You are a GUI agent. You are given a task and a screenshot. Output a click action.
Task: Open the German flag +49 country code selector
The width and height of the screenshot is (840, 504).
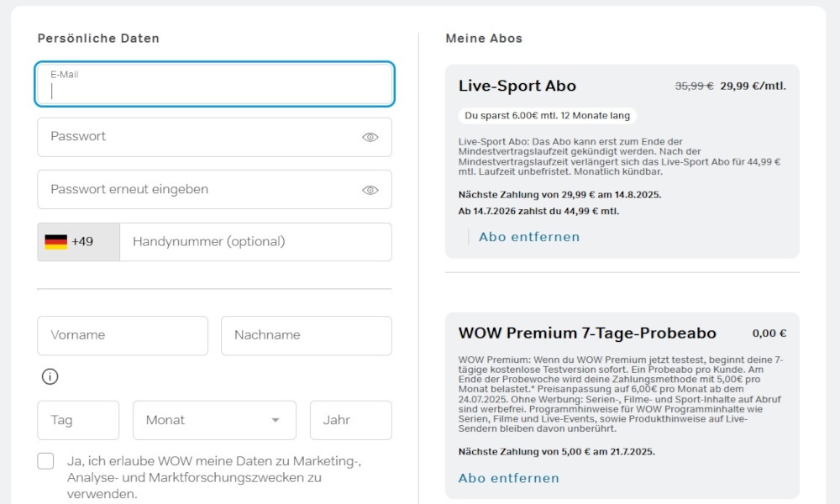(x=79, y=242)
